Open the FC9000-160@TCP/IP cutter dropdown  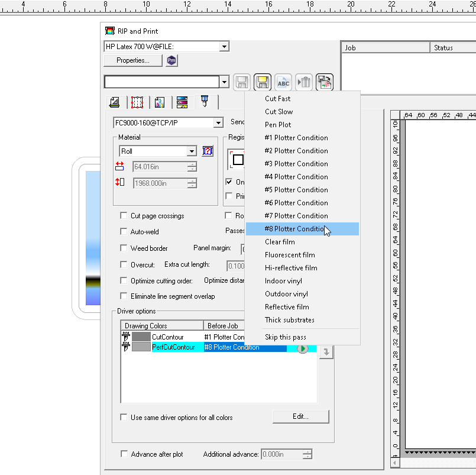coord(218,123)
